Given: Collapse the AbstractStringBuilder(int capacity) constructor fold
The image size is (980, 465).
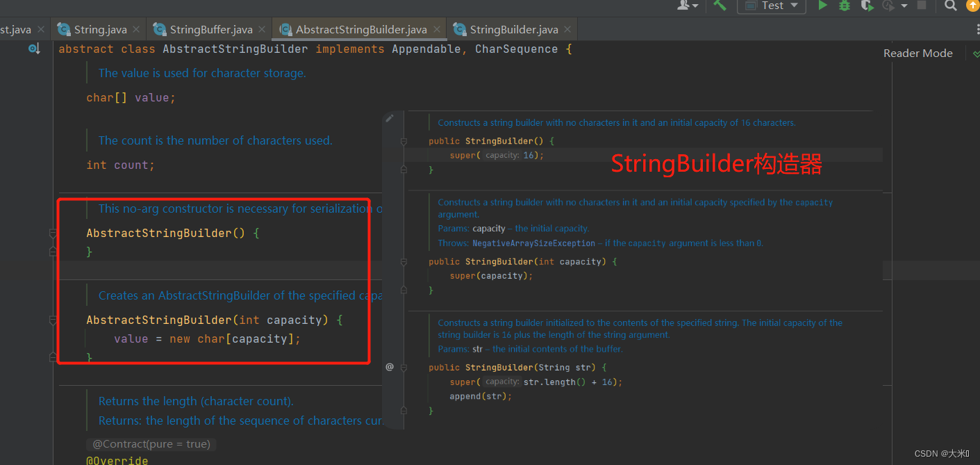Looking at the screenshot, I should pos(53,320).
